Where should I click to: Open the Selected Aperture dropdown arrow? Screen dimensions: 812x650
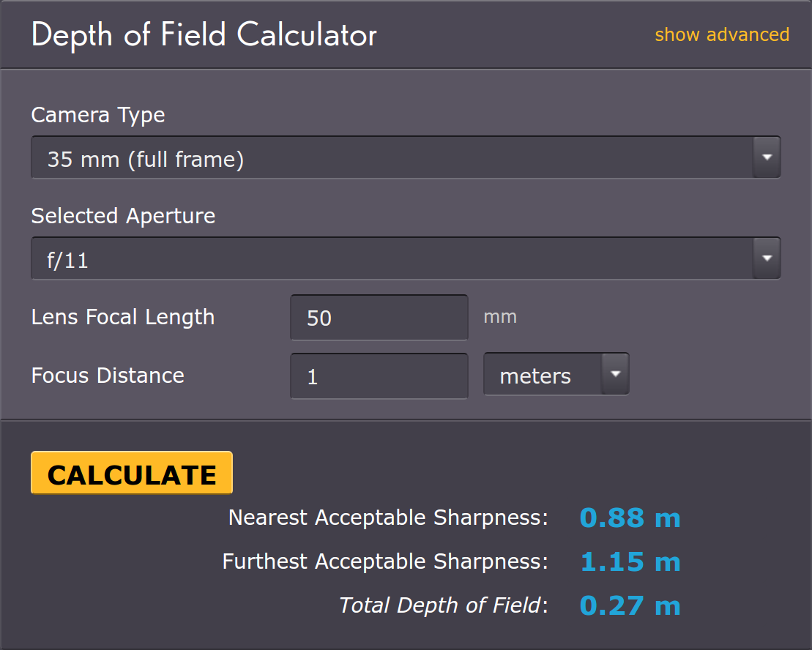pyautogui.click(x=767, y=258)
